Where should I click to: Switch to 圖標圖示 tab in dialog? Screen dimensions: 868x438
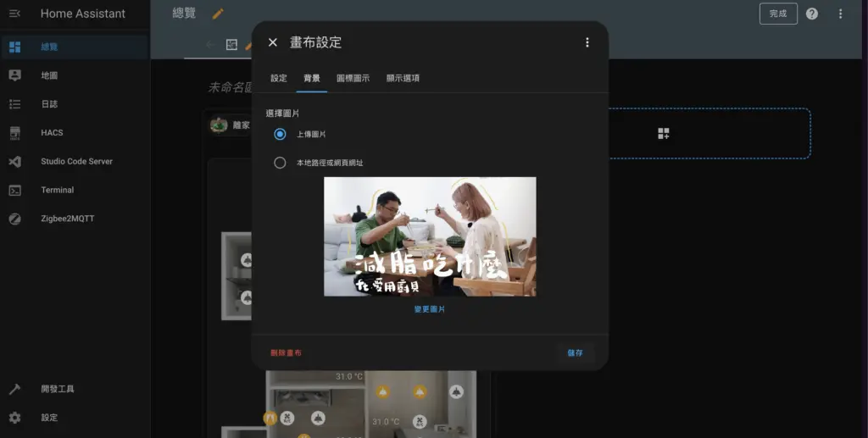tap(353, 79)
